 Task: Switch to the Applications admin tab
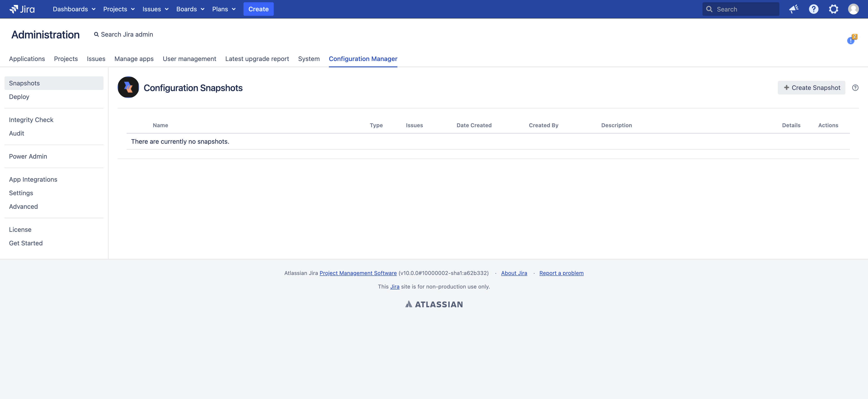27,59
